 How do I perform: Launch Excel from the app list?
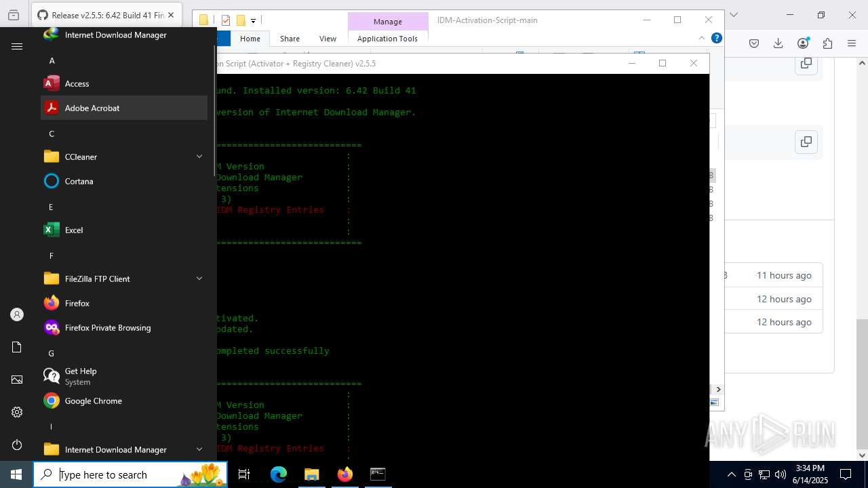click(124, 230)
